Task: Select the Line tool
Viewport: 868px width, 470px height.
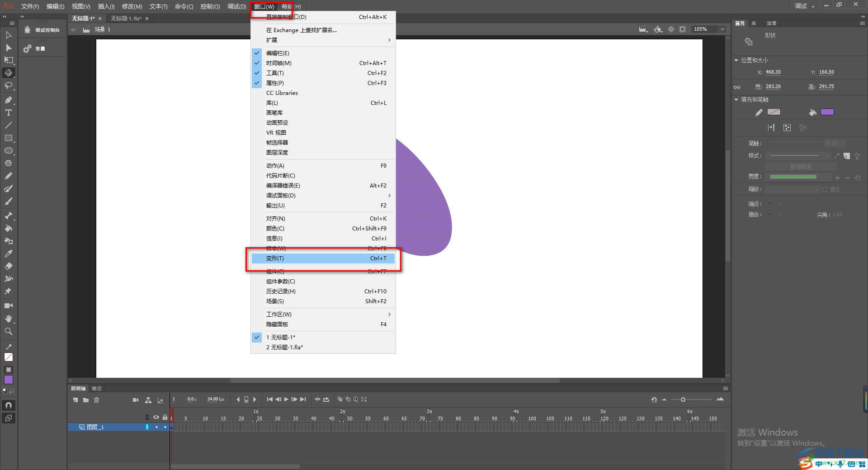Action: click(9, 125)
